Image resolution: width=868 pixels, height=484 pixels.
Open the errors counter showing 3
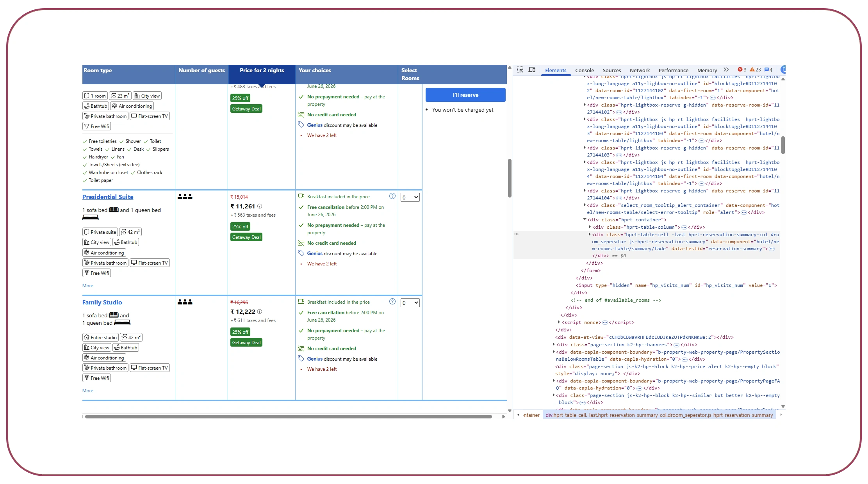(x=742, y=70)
